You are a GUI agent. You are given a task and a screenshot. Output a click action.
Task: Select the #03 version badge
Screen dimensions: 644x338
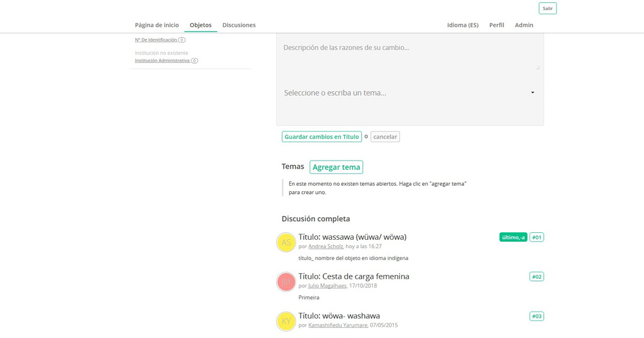pos(536,316)
